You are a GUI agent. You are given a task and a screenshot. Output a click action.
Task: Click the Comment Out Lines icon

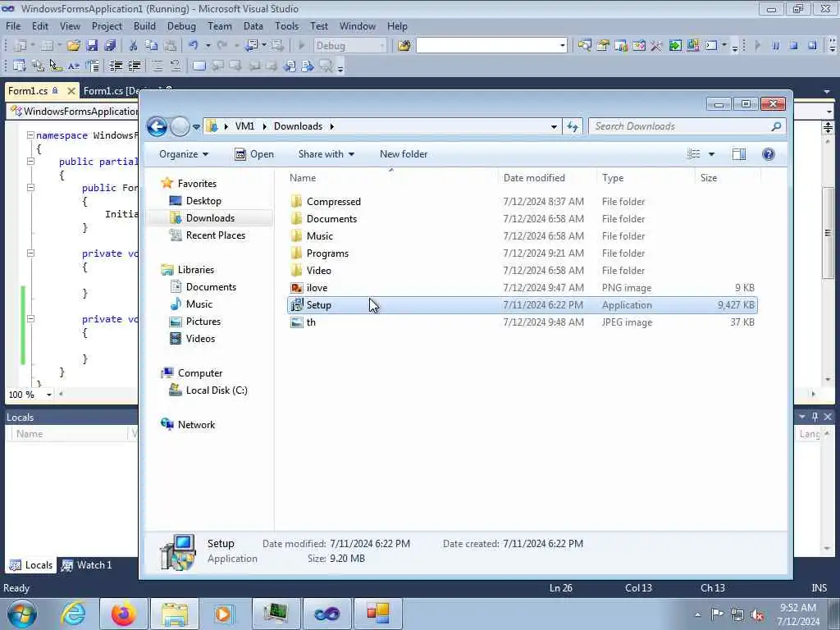coord(157,66)
